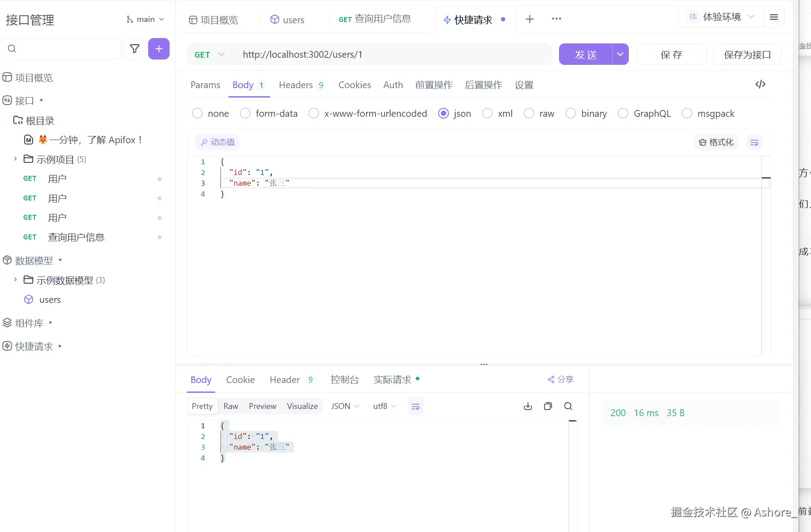
Task: Open the GET method dropdown
Action: pyautogui.click(x=209, y=55)
